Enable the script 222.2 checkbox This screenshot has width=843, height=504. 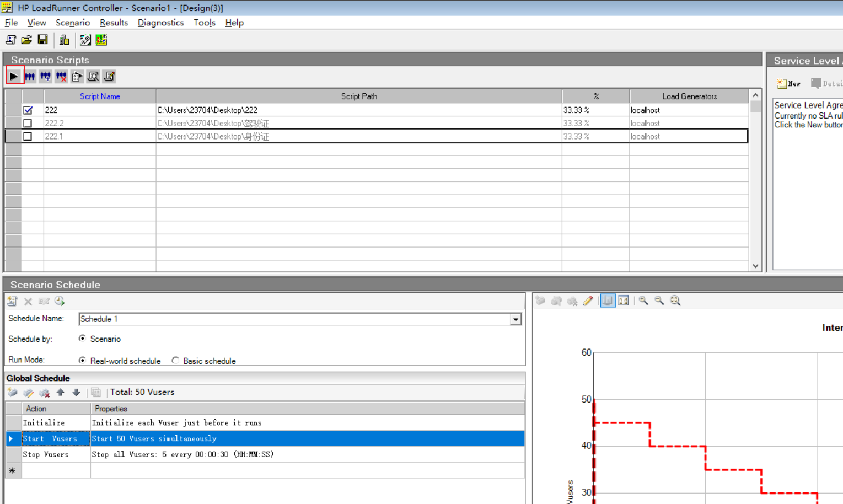point(28,124)
